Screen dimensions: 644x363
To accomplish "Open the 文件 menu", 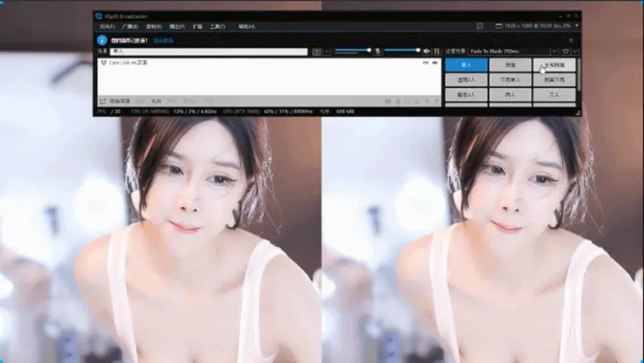I will [x=107, y=26].
